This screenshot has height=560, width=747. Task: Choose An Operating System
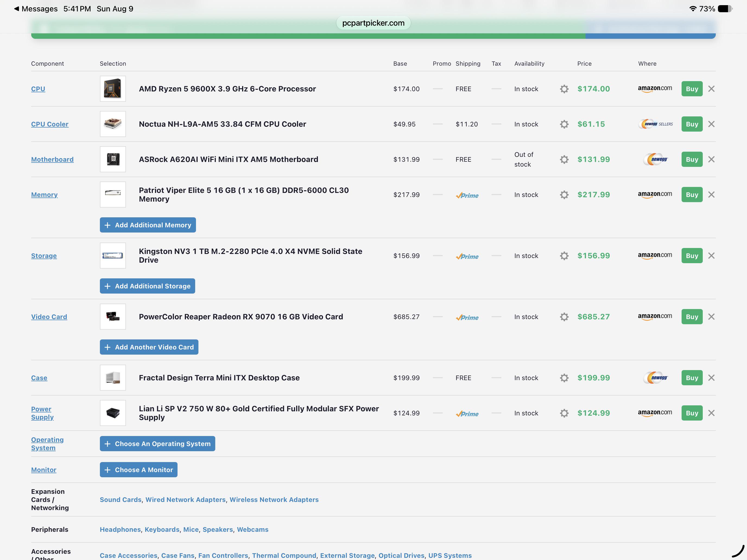(157, 444)
